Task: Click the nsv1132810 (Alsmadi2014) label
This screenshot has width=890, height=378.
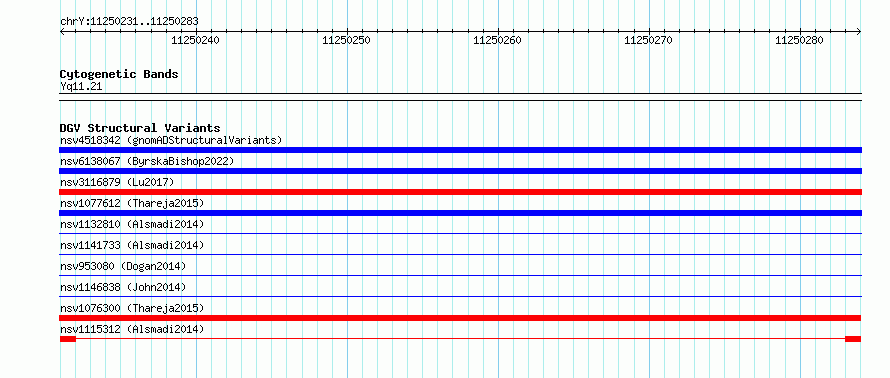Action: [x=132, y=224]
